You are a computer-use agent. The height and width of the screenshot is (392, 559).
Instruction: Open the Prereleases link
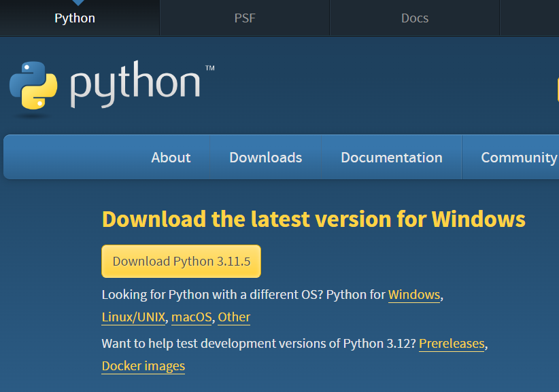tap(452, 344)
